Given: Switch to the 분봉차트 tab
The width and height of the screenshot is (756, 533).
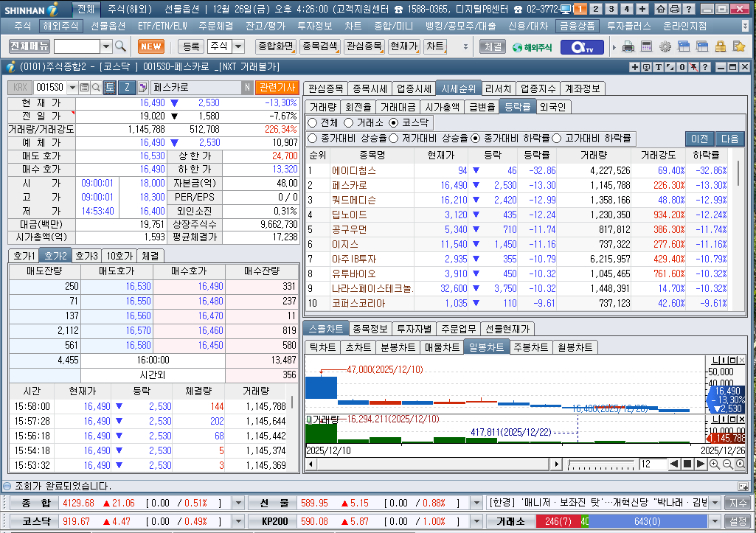Looking at the screenshot, I should (x=398, y=347).
